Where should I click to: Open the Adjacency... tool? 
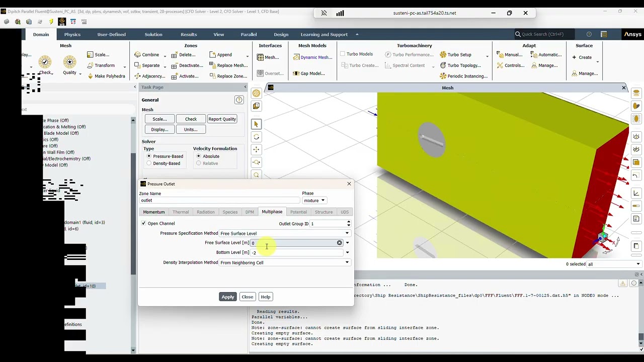pos(149,76)
